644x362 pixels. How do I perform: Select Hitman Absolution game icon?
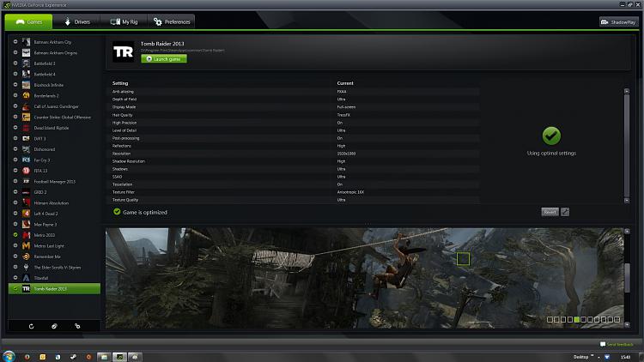pyautogui.click(x=26, y=202)
